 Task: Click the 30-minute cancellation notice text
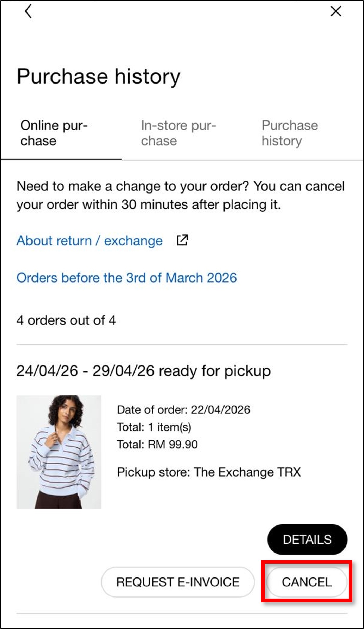click(x=181, y=195)
